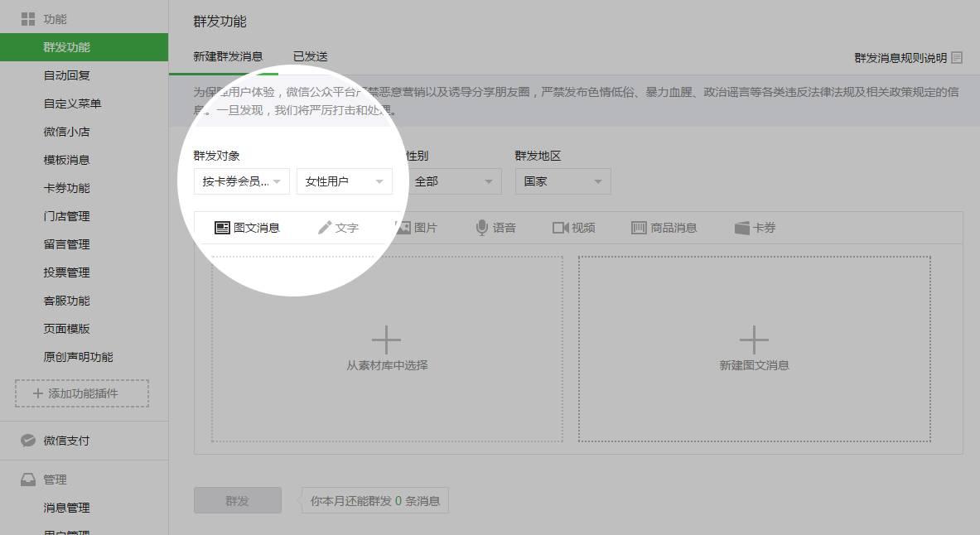
Task: Open 自动回复 in the sidebar
Action: (67, 75)
